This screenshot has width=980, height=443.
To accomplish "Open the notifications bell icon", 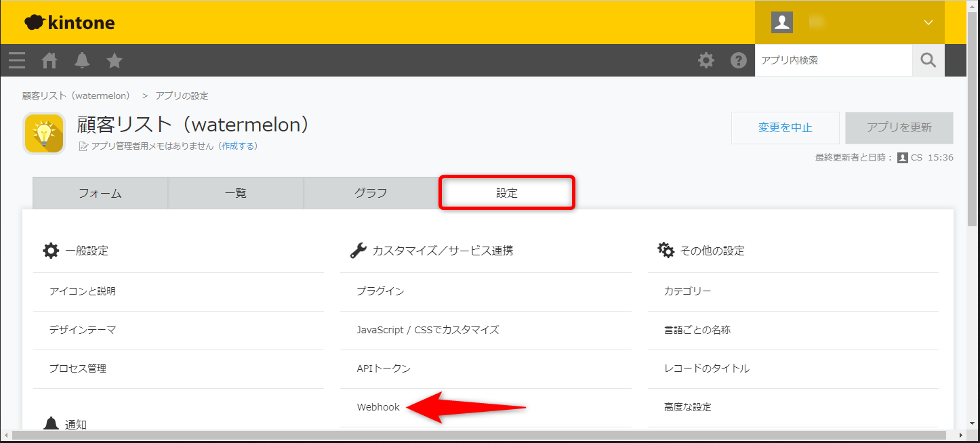I will click(82, 61).
